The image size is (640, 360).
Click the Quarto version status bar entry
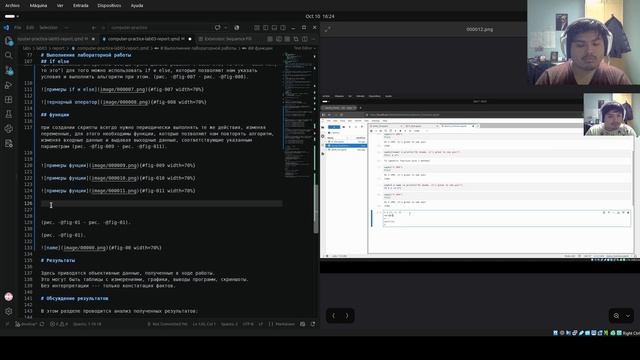coord(87,324)
